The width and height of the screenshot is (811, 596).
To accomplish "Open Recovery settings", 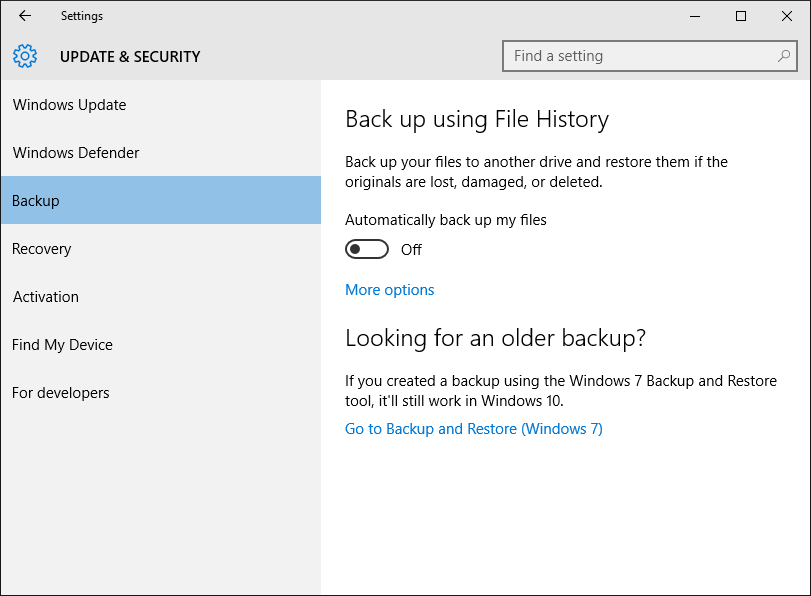I will [41, 248].
